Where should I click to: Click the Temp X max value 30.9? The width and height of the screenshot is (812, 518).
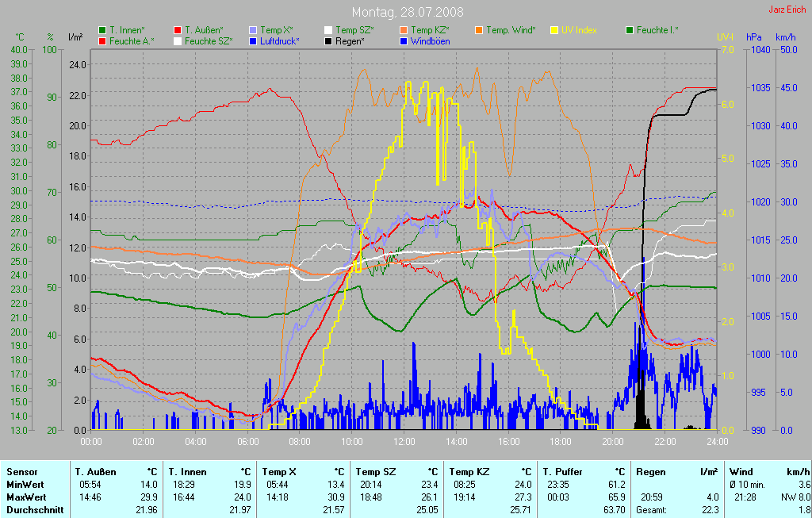pyautogui.click(x=336, y=497)
